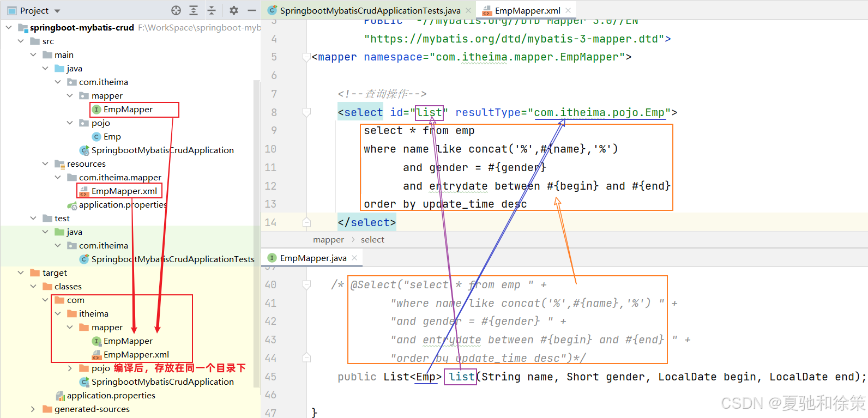Viewport: 868px width, 418px height.
Task: Click the select breadcrumb
Action: click(372, 239)
